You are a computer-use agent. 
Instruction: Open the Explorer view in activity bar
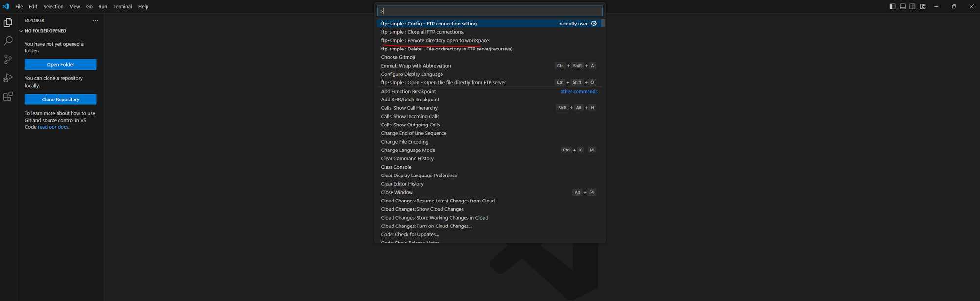[x=8, y=23]
